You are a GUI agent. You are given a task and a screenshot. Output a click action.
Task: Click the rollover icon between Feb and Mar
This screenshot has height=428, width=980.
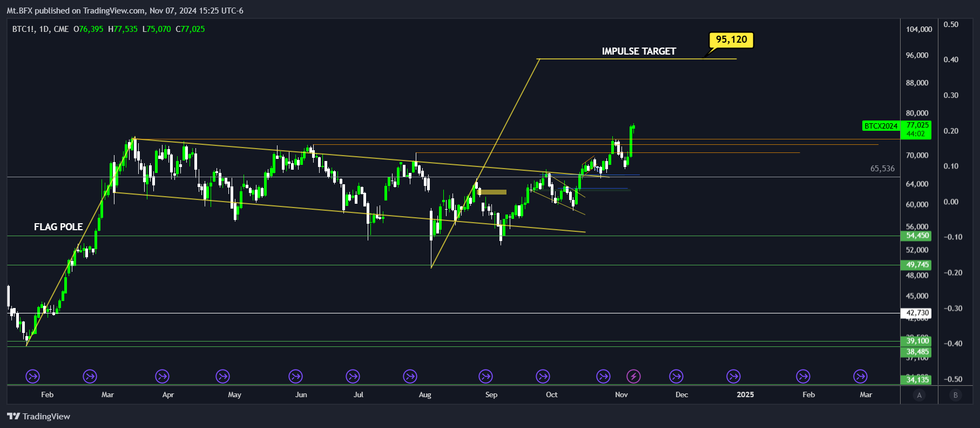[90, 376]
